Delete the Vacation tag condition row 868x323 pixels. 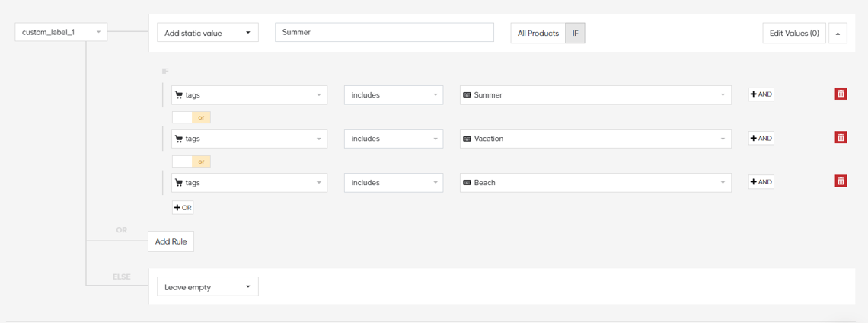click(x=841, y=138)
